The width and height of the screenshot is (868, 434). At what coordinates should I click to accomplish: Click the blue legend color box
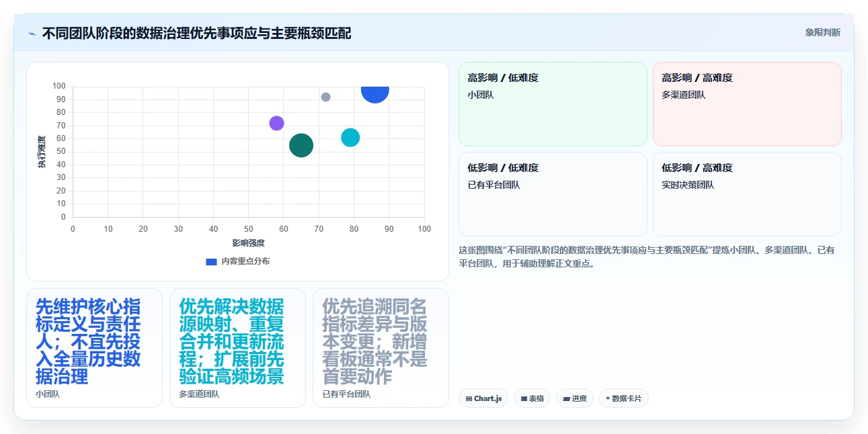(x=211, y=261)
